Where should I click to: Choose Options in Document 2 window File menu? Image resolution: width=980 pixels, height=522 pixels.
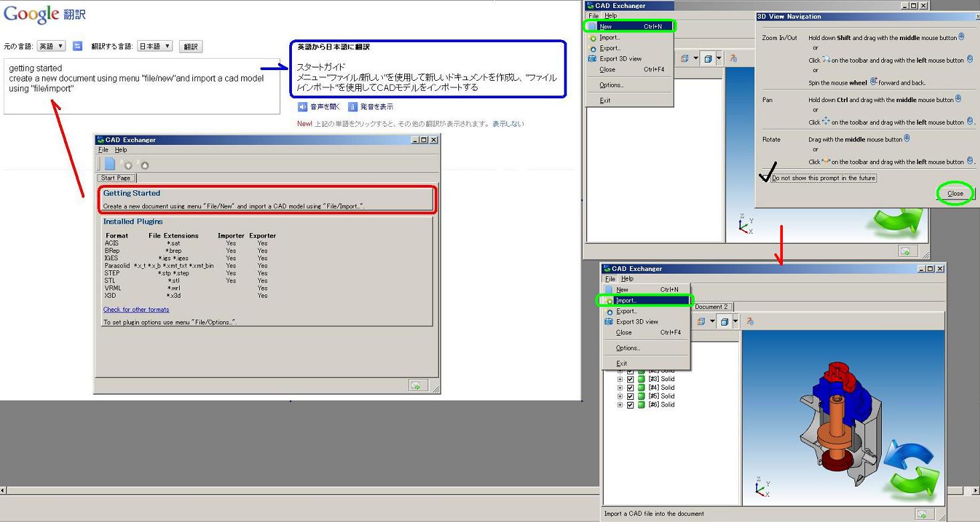(x=646, y=348)
